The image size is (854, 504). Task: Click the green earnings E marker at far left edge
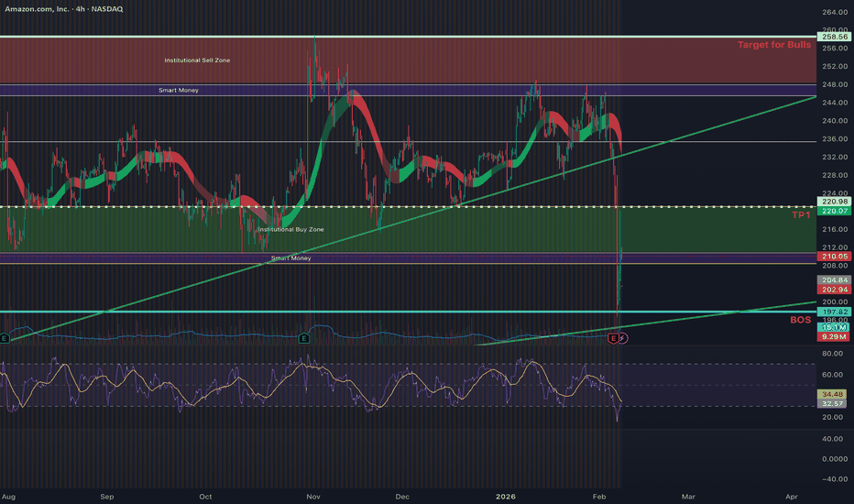coord(5,338)
